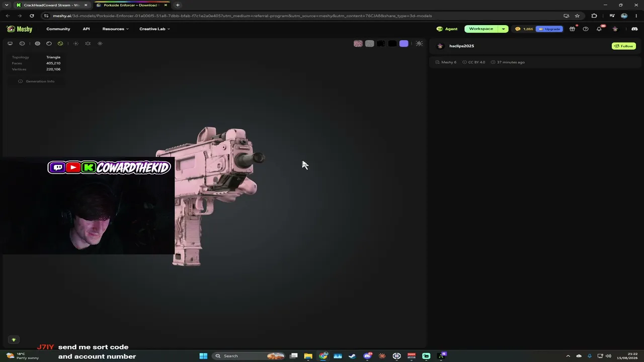Click the taskbar Search box
Screen dimensions: 644x362
tap(249, 356)
